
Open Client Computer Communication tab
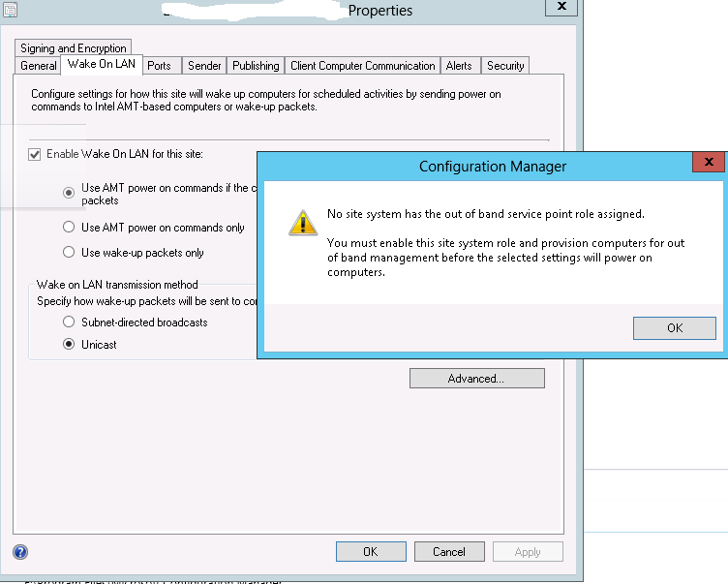[363, 66]
